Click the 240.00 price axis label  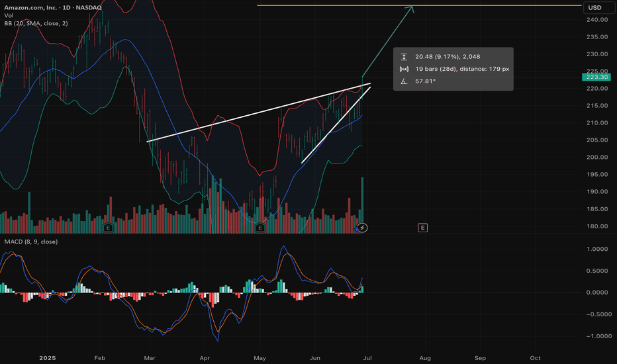pos(597,20)
